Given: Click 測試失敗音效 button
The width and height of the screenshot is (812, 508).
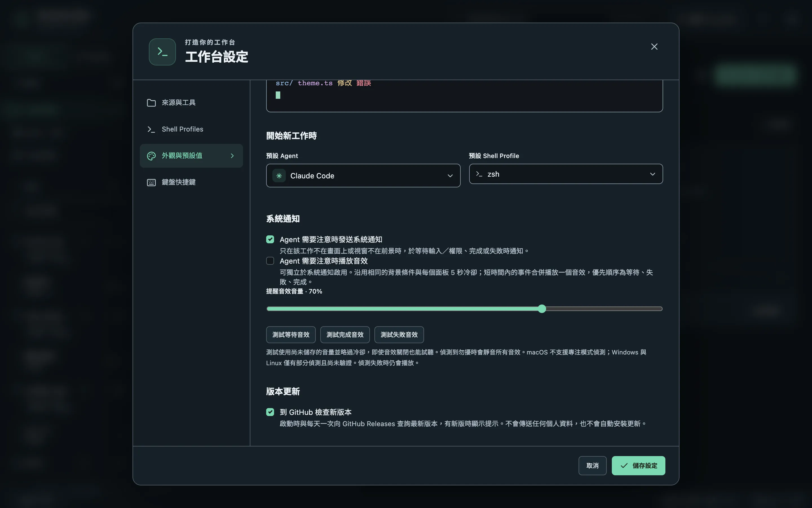Looking at the screenshot, I should (399, 335).
